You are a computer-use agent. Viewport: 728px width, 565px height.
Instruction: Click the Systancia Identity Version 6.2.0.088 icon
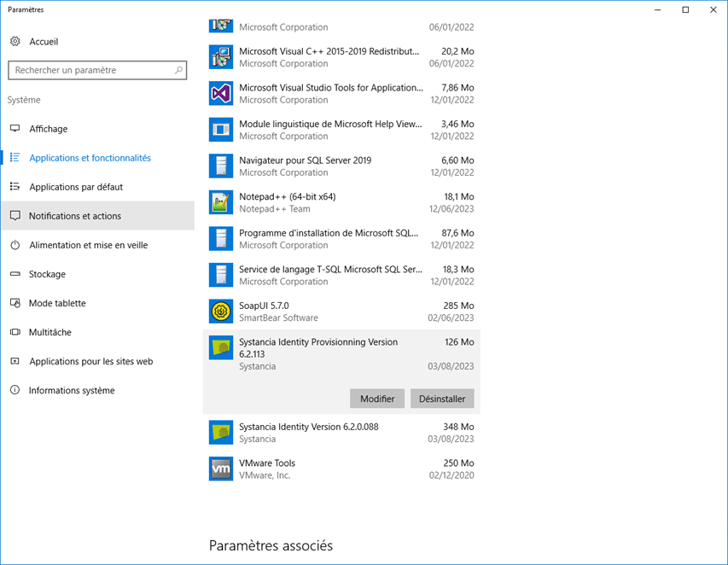[220, 433]
